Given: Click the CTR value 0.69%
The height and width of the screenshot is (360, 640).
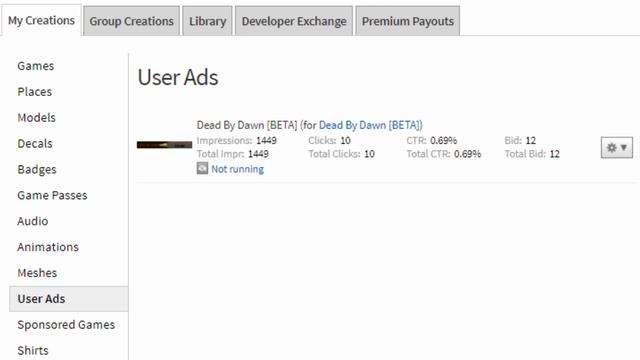Looking at the screenshot, I should click(444, 140).
